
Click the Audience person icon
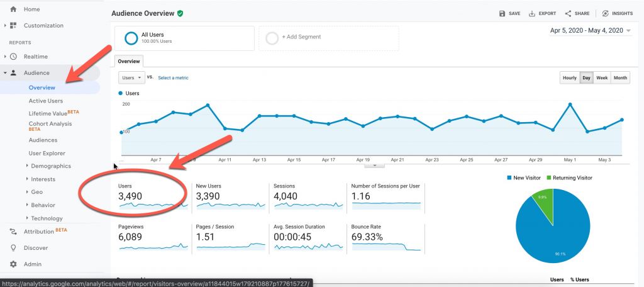click(x=14, y=73)
